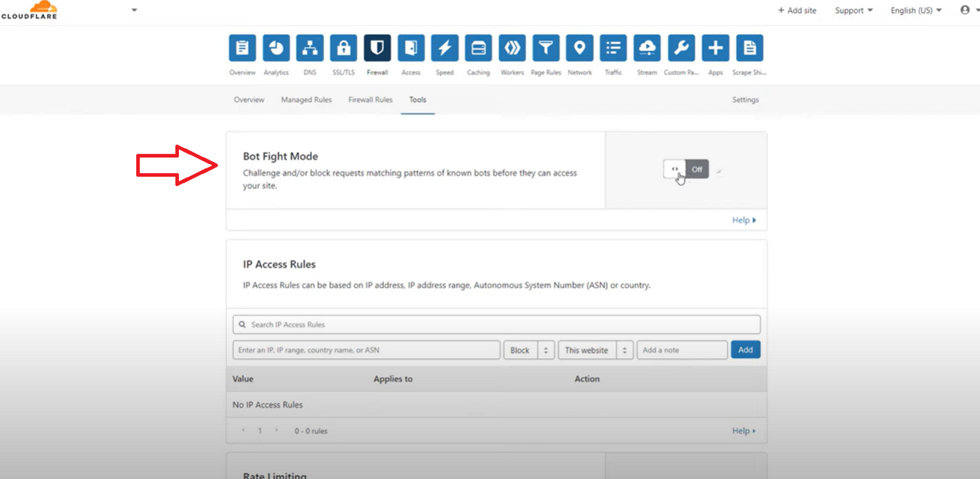The height and width of the screenshot is (479, 980).
Task: Open the Scrape Shield document icon
Action: click(749, 48)
